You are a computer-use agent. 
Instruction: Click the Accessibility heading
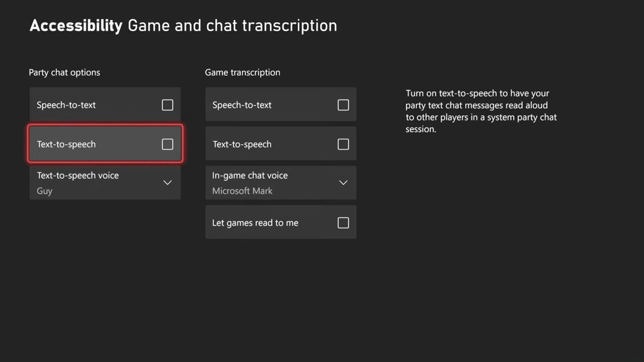click(x=75, y=25)
